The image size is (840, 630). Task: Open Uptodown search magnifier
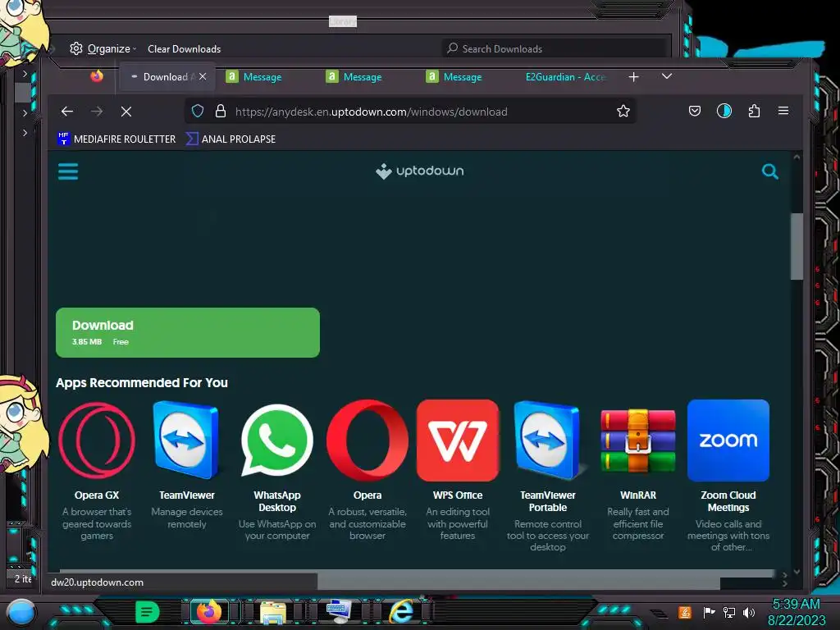(769, 171)
